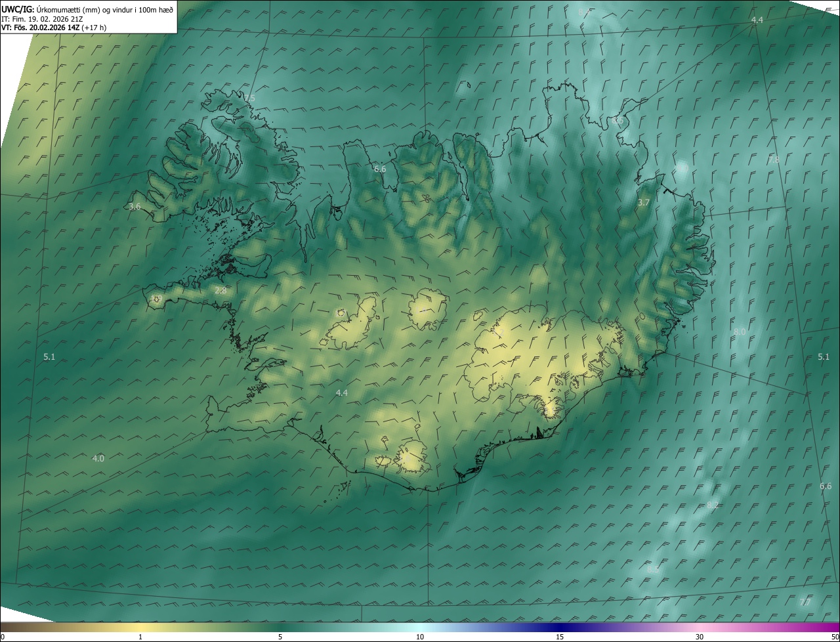Click the title line starting with UWC/IG
The image size is (840, 642).
click(x=87, y=9)
